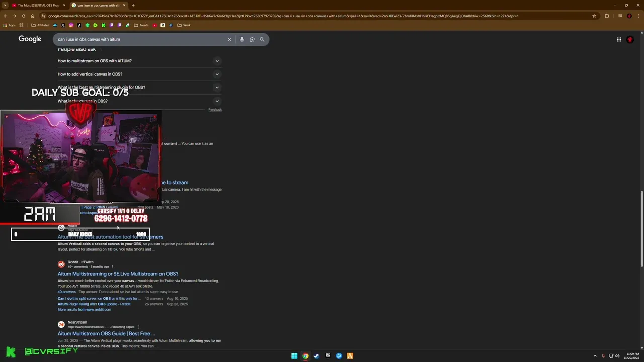
Task: Open the Chrome extensions puzzle icon
Action: 607,16
